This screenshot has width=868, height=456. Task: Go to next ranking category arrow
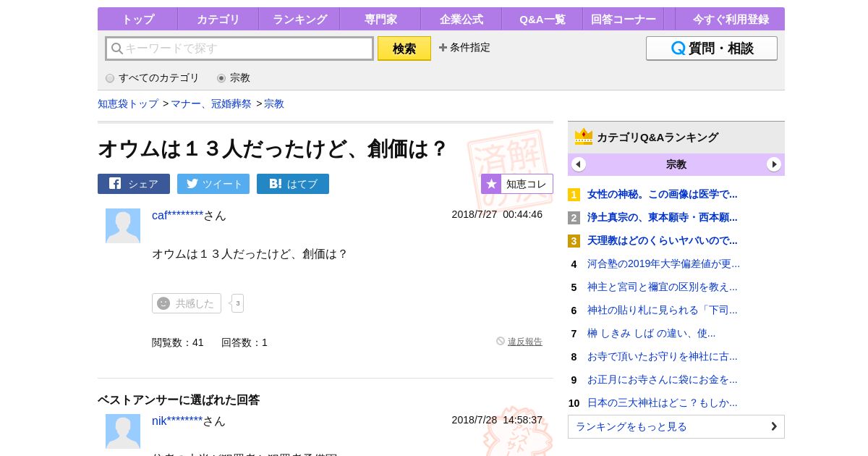pyautogui.click(x=774, y=164)
